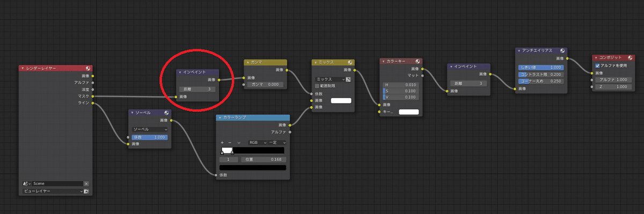Enable 範囲制限 checkbox in Mix node
The height and width of the screenshot is (214, 644).
pos(317,86)
